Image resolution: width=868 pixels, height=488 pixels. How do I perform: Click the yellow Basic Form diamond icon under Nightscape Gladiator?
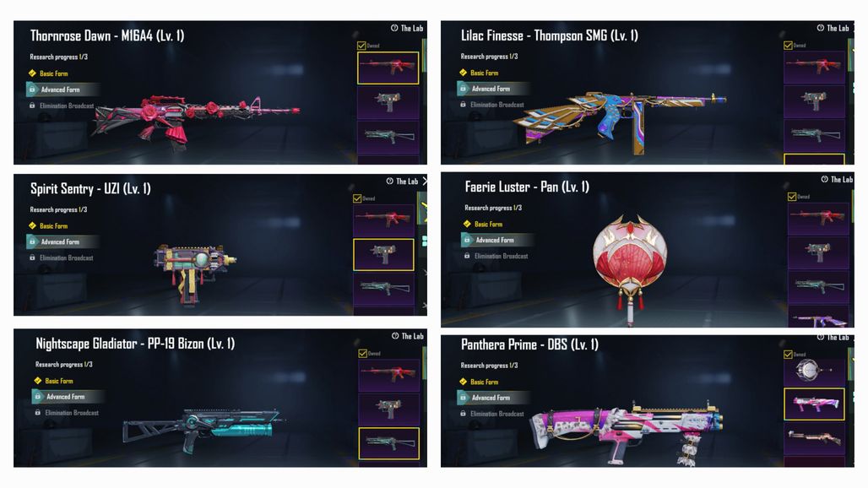pos(38,381)
